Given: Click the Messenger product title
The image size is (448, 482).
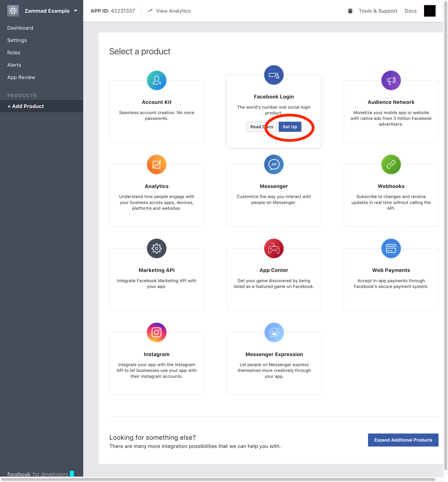Looking at the screenshot, I should click(x=274, y=186).
